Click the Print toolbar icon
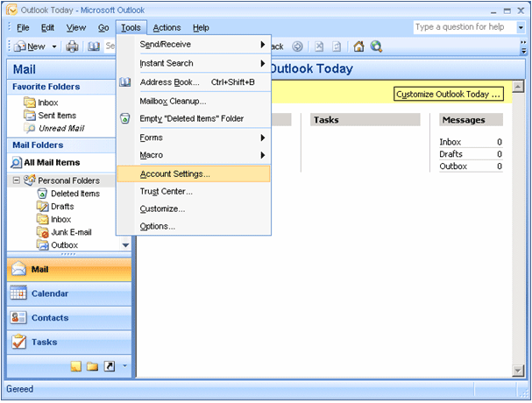This screenshot has height=403, width=532. 72,46
